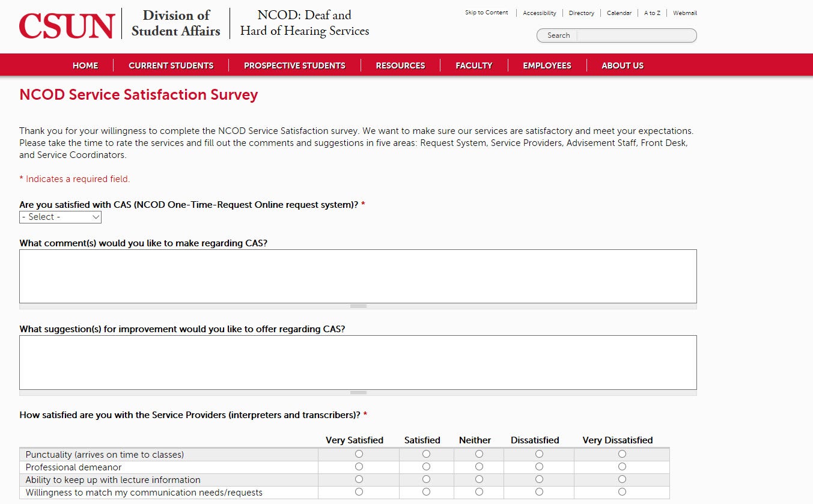Select Dissatisfied for Professional demeanor
813x504 pixels.
(x=539, y=467)
